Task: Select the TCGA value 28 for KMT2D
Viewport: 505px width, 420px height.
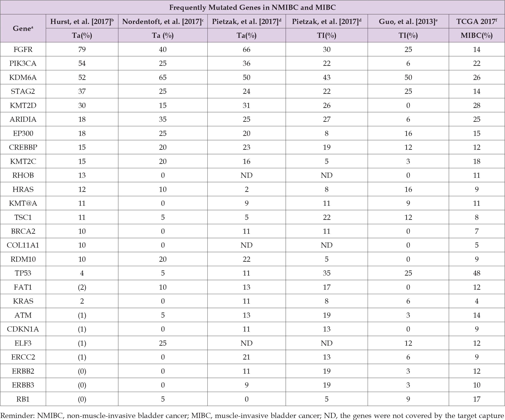Action: (x=477, y=105)
